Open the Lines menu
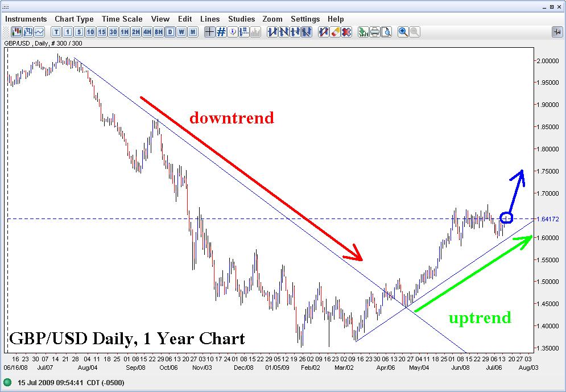The image size is (566, 392). (x=210, y=19)
